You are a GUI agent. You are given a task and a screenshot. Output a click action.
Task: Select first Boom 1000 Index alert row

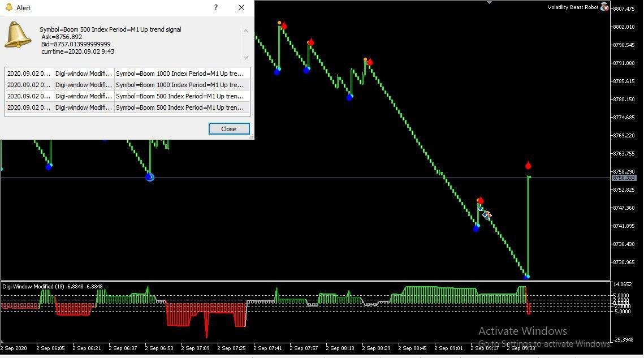127,74
